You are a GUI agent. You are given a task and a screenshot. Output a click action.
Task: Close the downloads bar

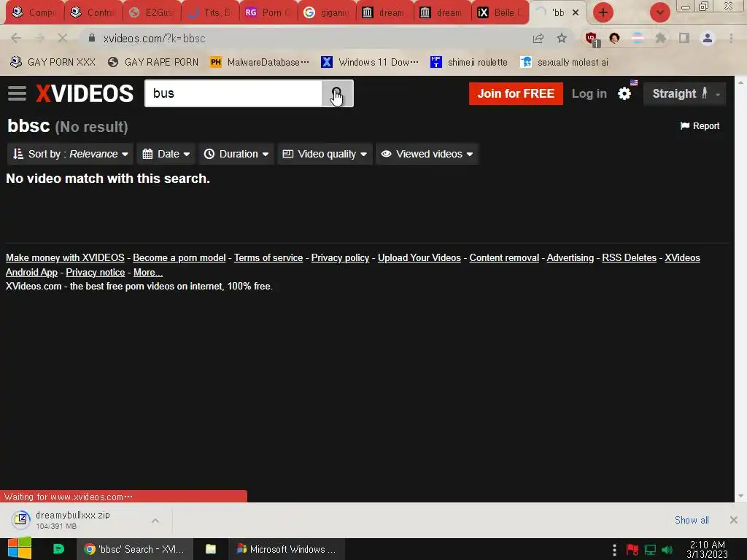(x=734, y=520)
